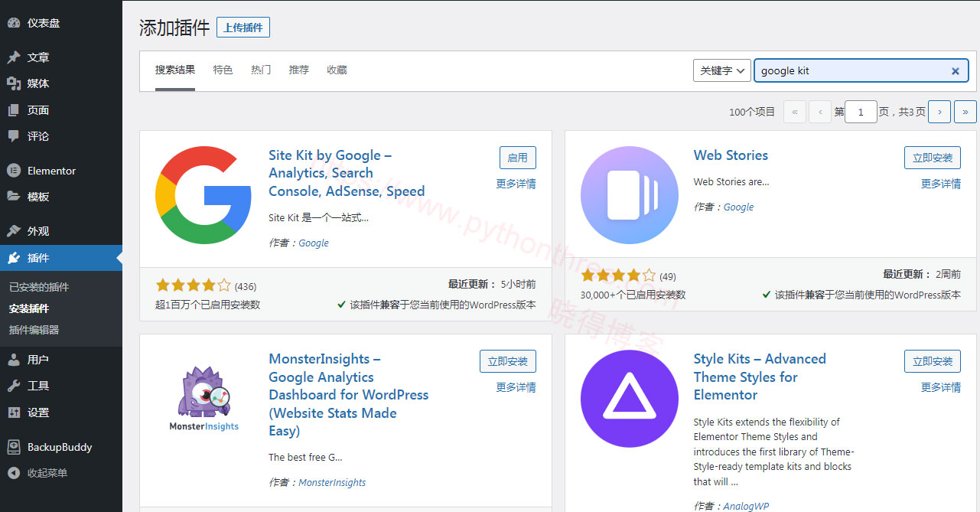
Task: Click the 设置 sliders icon
Action: tap(14, 413)
